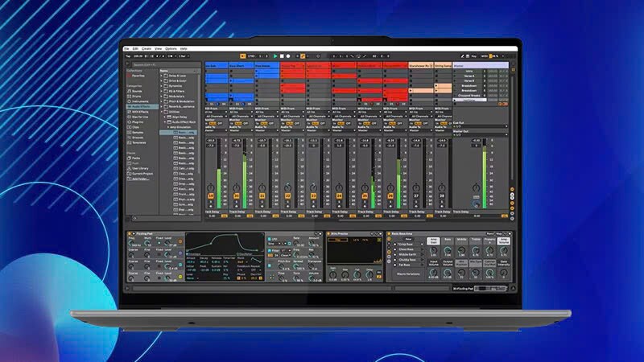Open the User Library place
Viewport: 644px width, 362px height.
[138, 168]
